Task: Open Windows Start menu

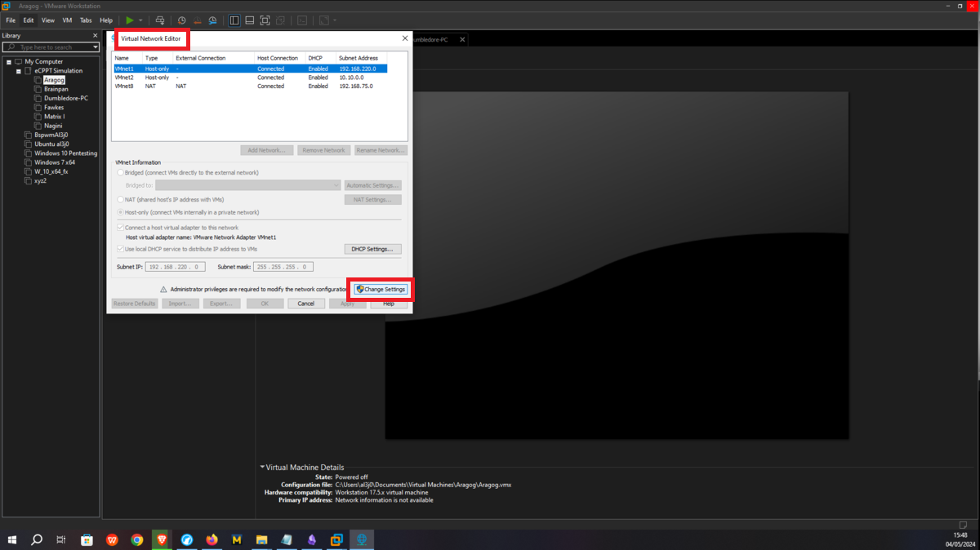Action: (12, 540)
